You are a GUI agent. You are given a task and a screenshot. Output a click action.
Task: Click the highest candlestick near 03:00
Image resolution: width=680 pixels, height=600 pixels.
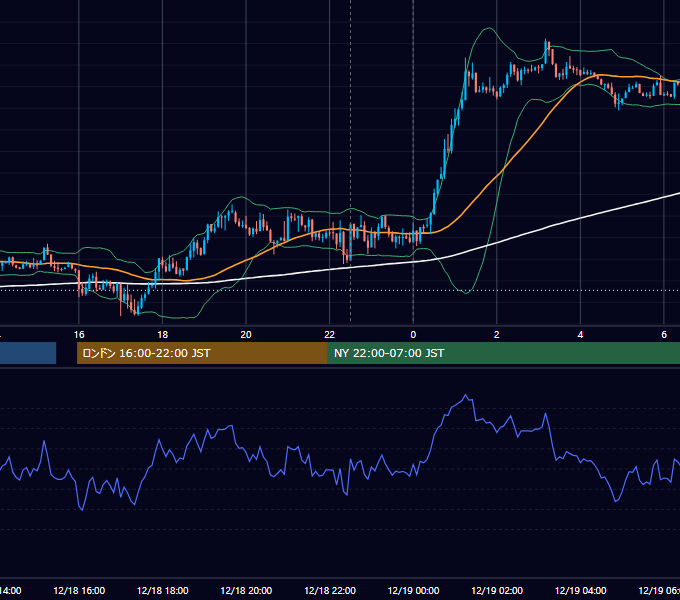click(546, 51)
